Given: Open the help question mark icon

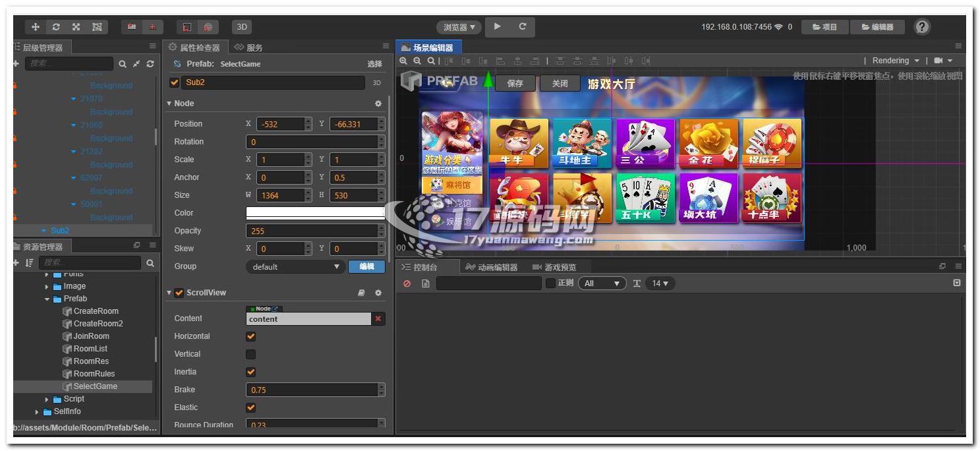Looking at the screenshot, I should coord(923,27).
